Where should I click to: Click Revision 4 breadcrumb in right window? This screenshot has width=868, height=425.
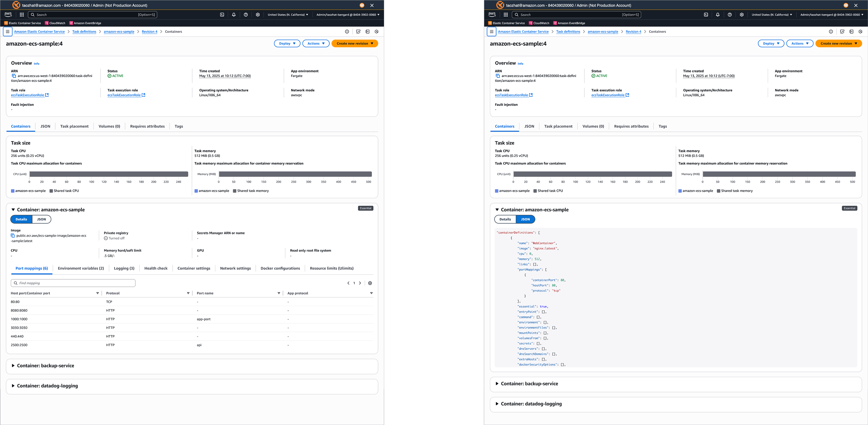pyautogui.click(x=633, y=32)
